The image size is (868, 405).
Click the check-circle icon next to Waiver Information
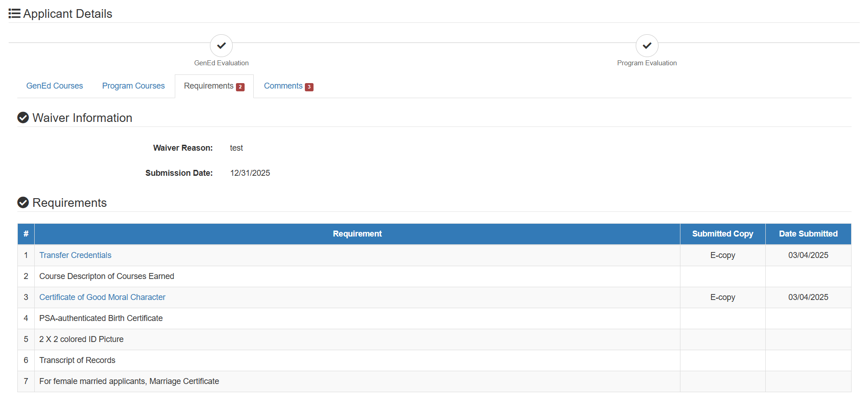(x=23, y=118)
